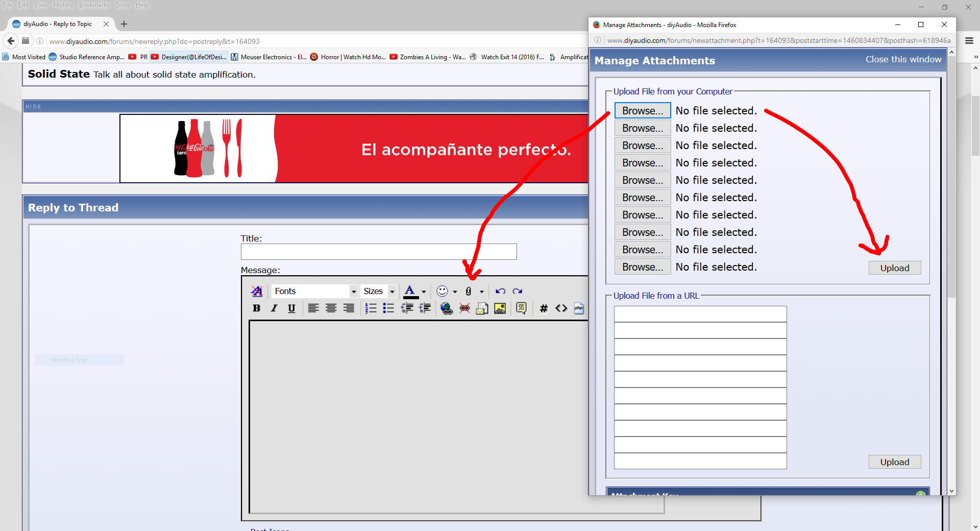The image size is (980, 531).
Task: Toggle bold formatting in message editor
Action: [x=257, y=308]
